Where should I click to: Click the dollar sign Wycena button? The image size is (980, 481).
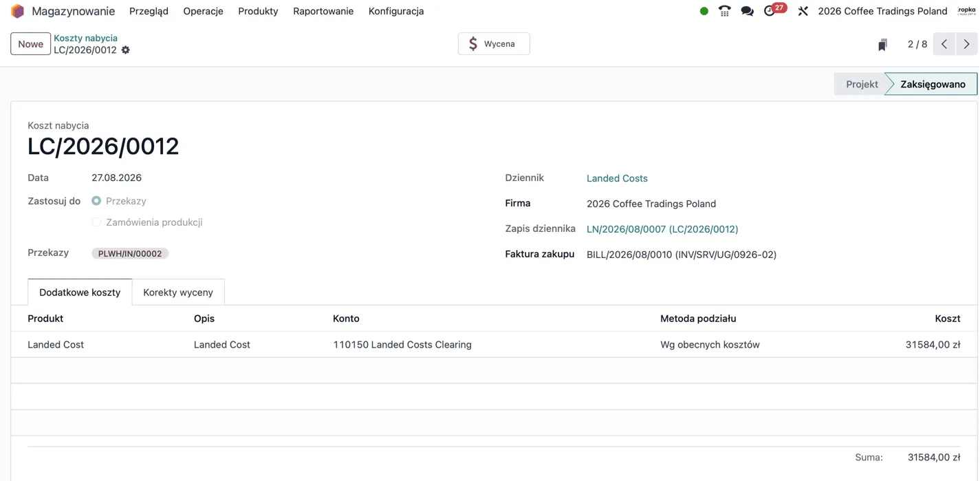click(x=494, y=43)
